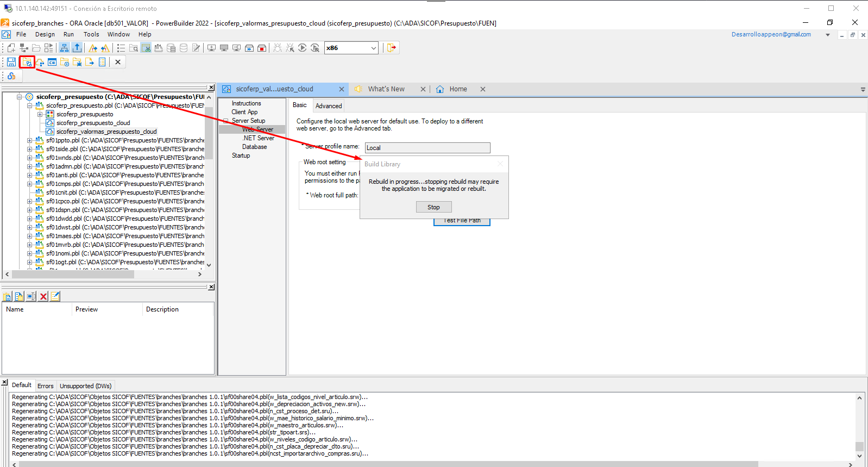The image size is (868, 467).
Task: Click the C# icon in the toolbar
Action: (x=52, y=62)
